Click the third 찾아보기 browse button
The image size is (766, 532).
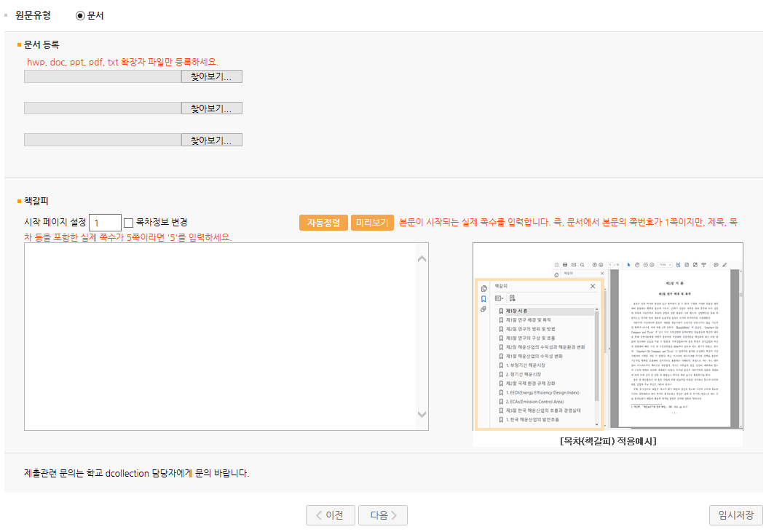[211, 140]
